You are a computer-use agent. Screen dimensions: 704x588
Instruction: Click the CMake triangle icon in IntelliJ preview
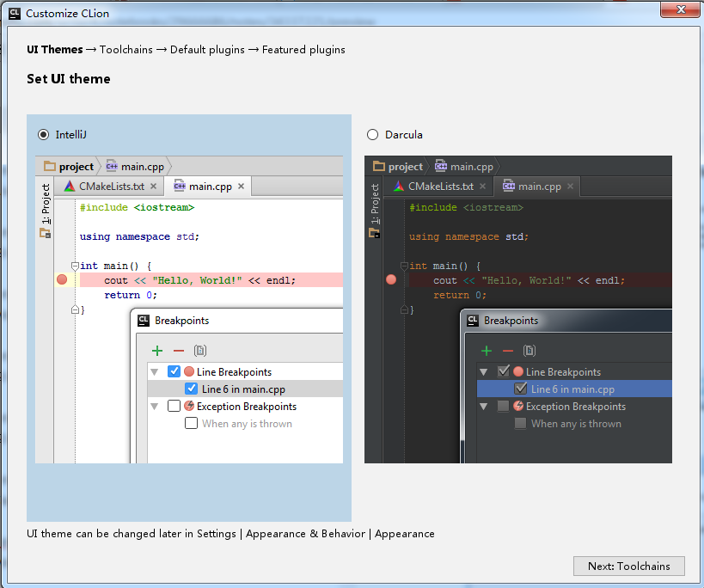point(70,186)
